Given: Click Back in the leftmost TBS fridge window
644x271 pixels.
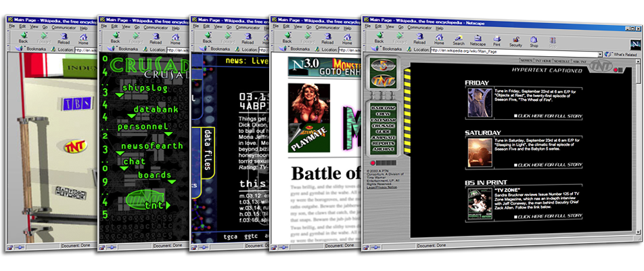Looking at the screenshot, I should 23,38.
